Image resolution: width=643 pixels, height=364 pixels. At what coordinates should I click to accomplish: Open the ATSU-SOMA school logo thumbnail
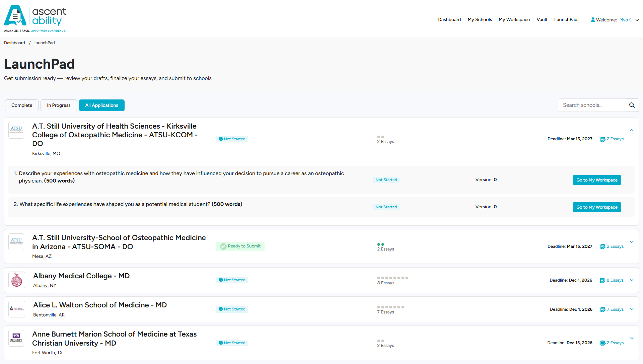coord(16,241)
